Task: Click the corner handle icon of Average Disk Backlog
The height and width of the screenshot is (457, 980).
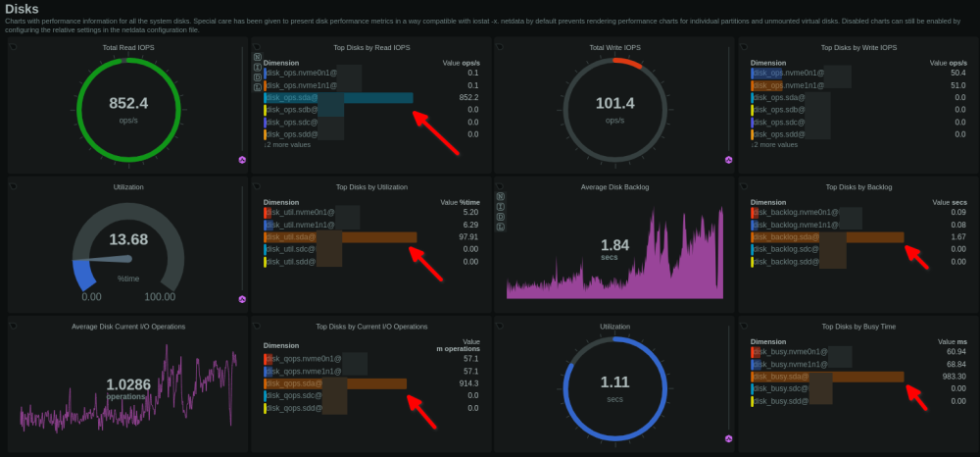Action: [500, 185]
